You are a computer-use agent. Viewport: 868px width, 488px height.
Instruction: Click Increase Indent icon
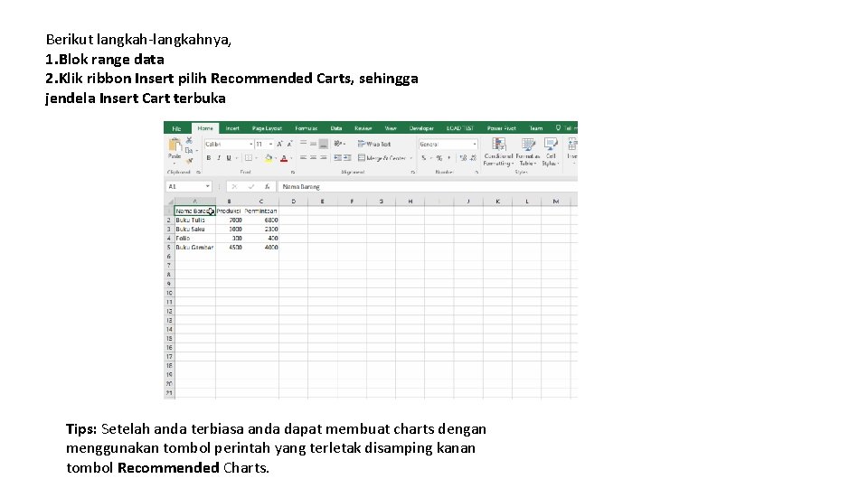[x=347, y=157]
